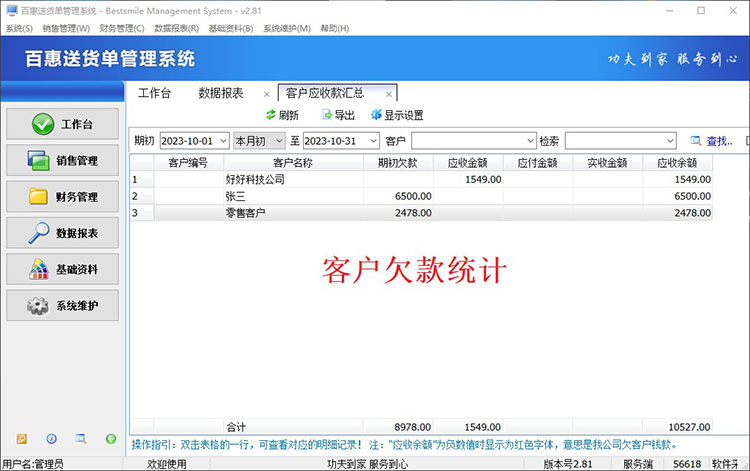Select the 零售客户 row
The width and height of the screenshot is (750, 471).
tap(421, 213)
